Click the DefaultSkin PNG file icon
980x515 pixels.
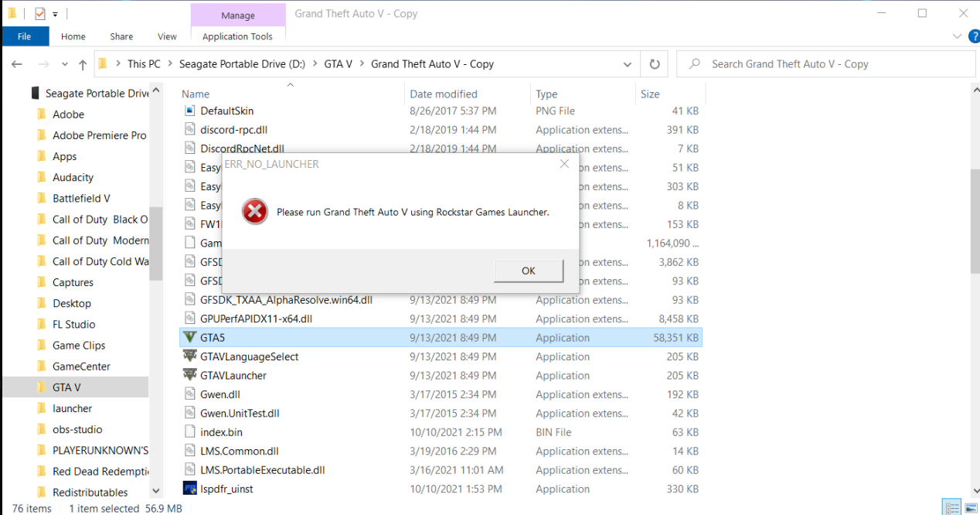pyautogui.click(x=190, y=111)
